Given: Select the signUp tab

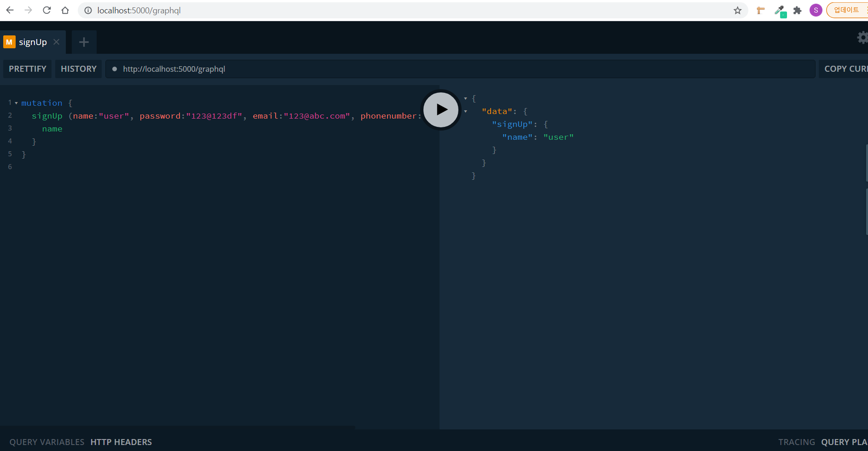Looking at the screenshot, I should tap(33, 42).
